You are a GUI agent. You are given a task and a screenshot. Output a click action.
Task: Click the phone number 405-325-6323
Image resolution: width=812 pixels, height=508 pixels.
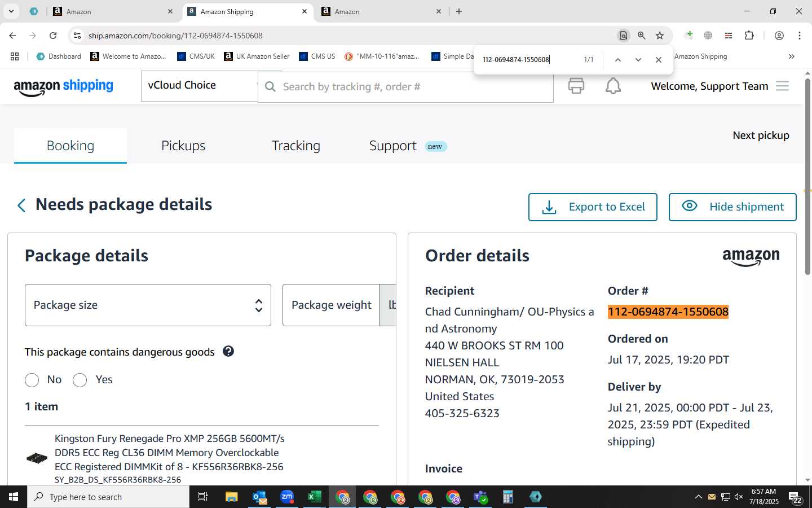462,413
